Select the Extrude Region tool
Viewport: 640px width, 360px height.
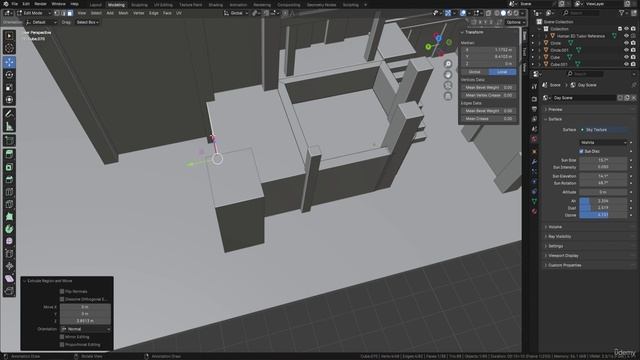[x=9, y=155]
